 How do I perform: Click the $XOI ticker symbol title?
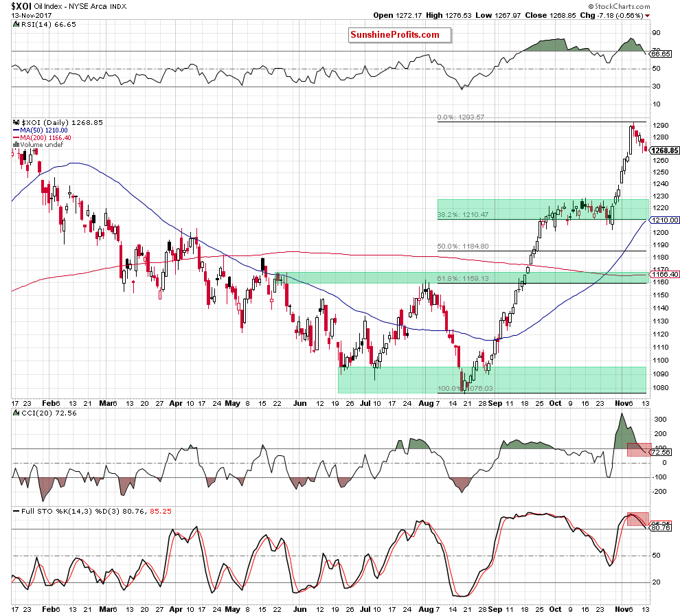pyautogui.click(x=21, y=6)
